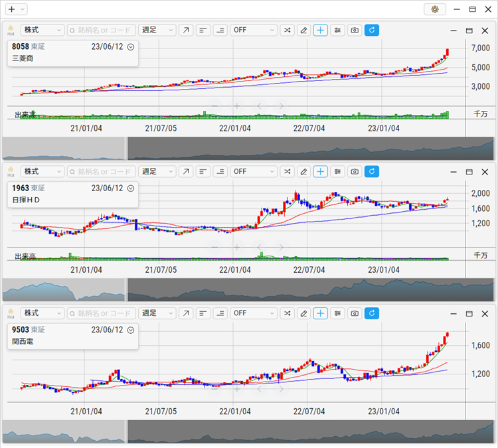Click the Hot flame icon in top chart
498x448 pixels.
[x=11, y=30]
